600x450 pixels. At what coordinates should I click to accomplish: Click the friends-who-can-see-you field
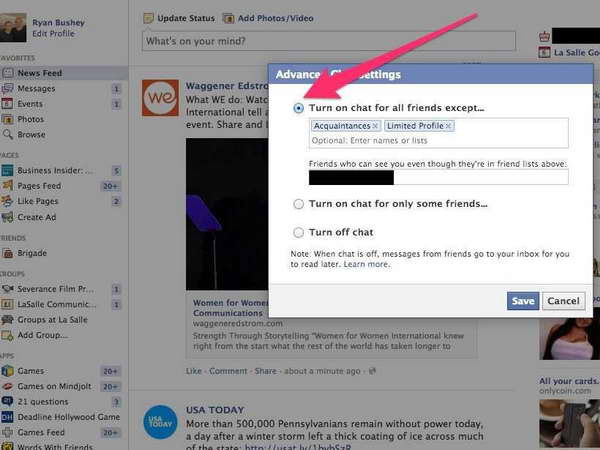(x=439, y=177)
